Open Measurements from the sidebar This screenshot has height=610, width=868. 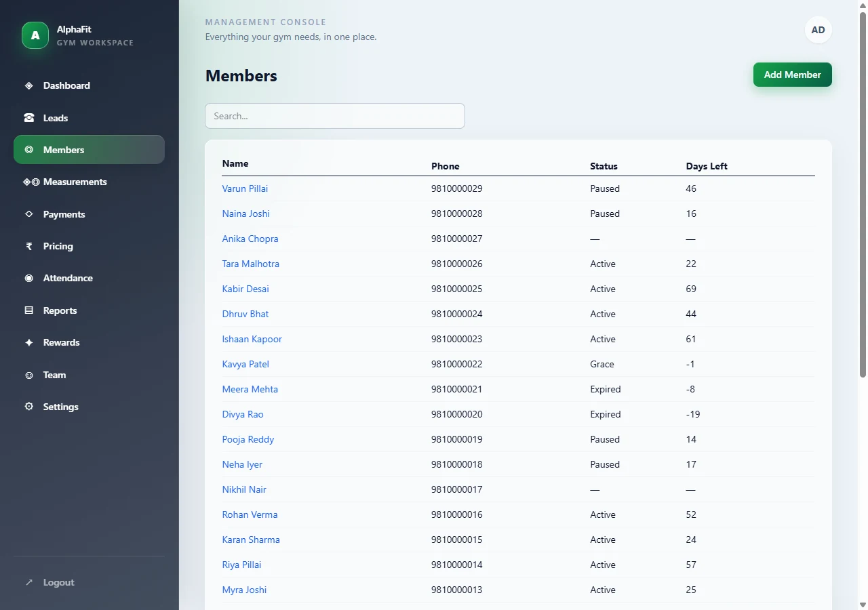(89, 182)
